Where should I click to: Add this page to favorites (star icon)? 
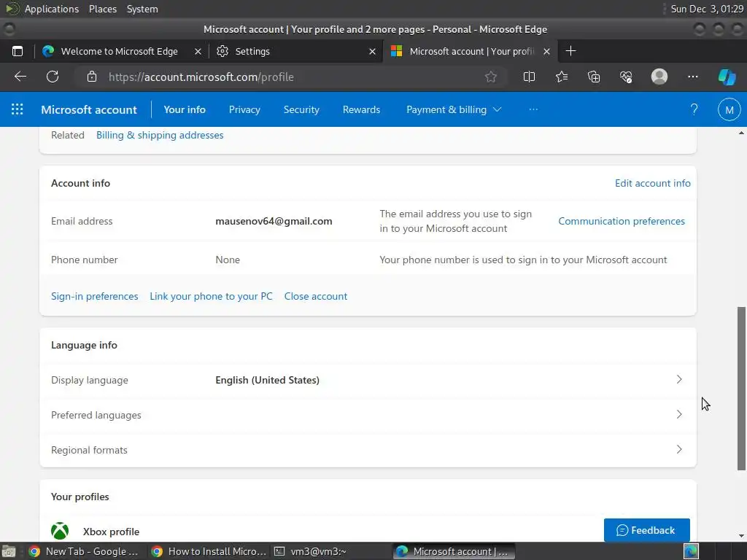click(491, 77)
